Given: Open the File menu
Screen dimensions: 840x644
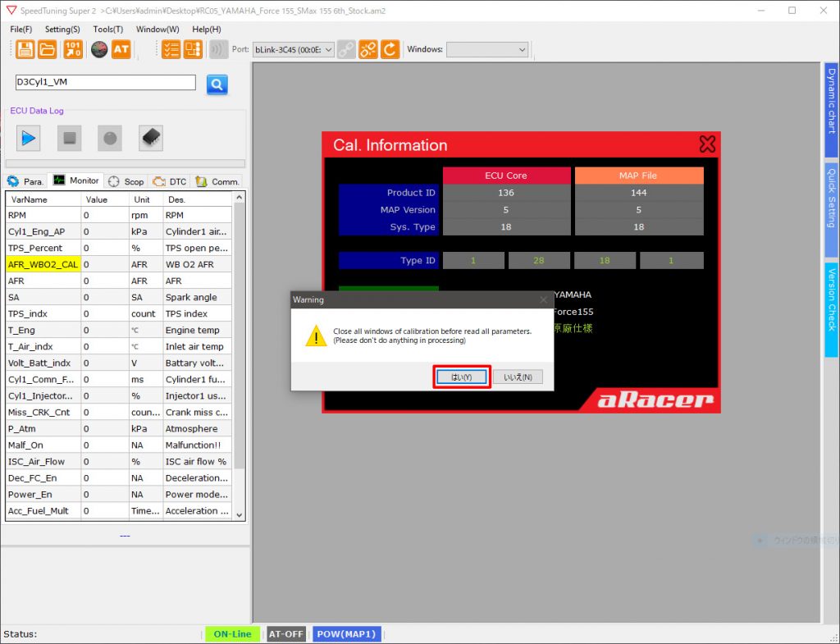Looking at the screenshot, I should [x=21, y=30].
